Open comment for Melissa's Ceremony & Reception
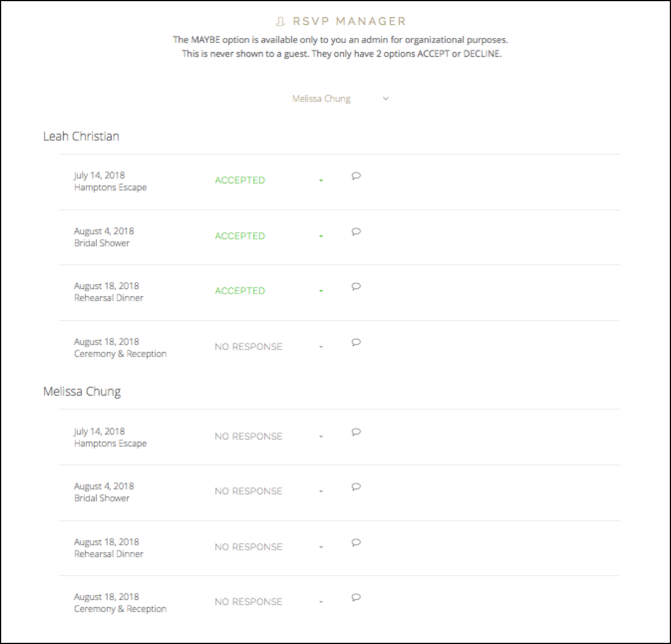The height and width of the screenshot is (644, 671). [356, 597]
